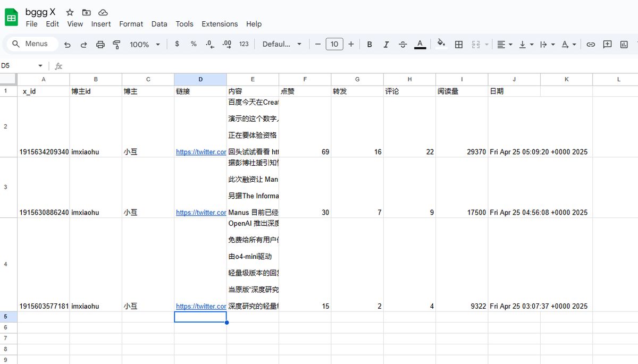Open the Format menu

click(x=131, y=24)
